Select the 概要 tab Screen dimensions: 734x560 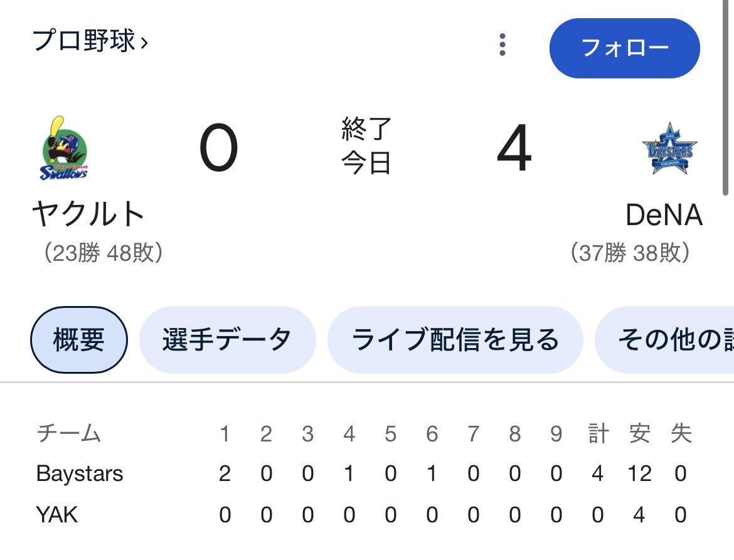pyautogui.click(x=79, y=340)
